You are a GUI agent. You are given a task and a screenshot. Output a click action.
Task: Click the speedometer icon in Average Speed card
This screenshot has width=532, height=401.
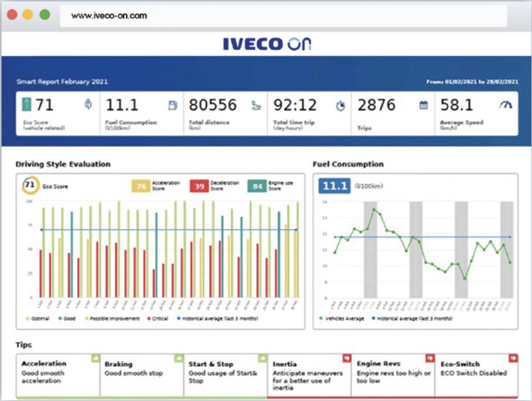click(506, 105)
